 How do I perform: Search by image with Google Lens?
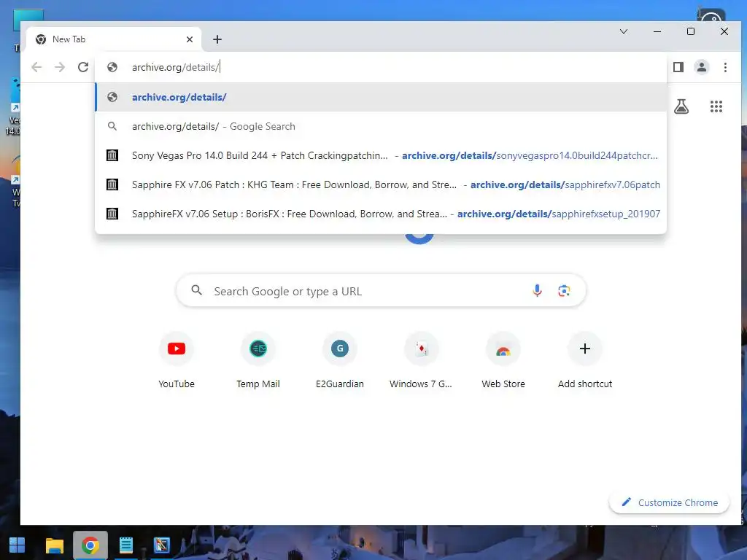pos(564,290)
